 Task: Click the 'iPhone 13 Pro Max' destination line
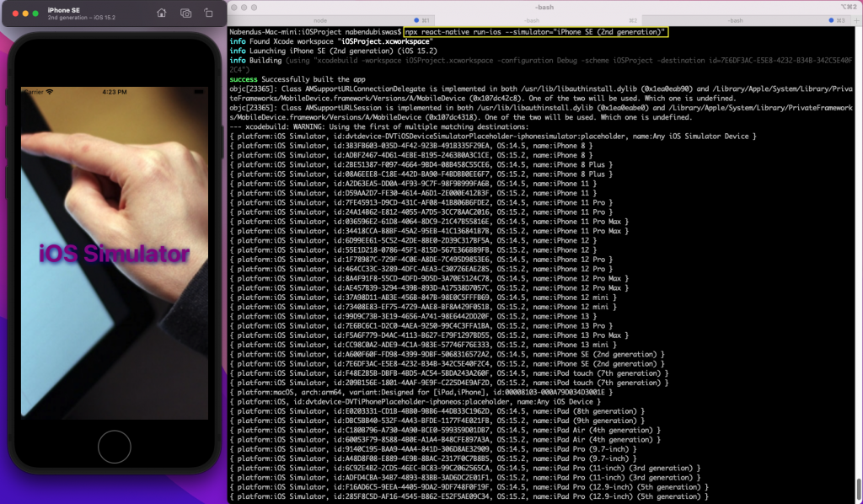coord(429,335)
